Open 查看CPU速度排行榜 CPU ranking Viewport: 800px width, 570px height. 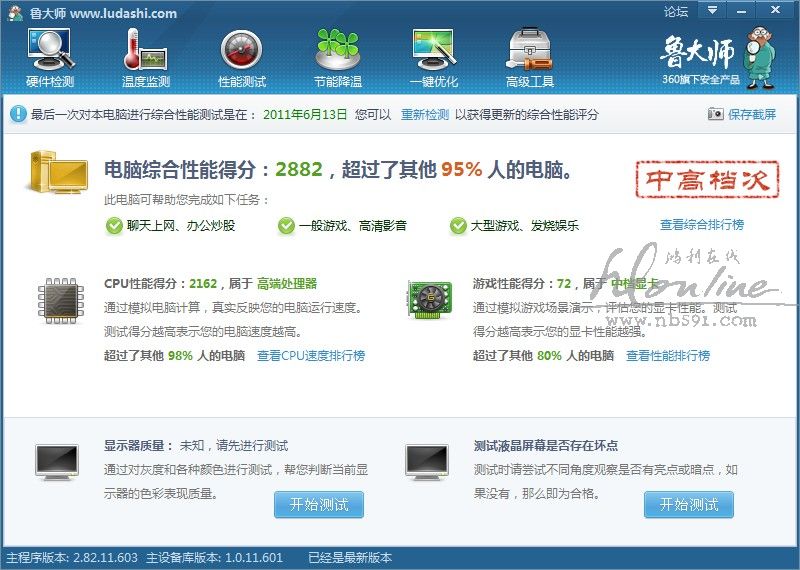click(311, 356)
